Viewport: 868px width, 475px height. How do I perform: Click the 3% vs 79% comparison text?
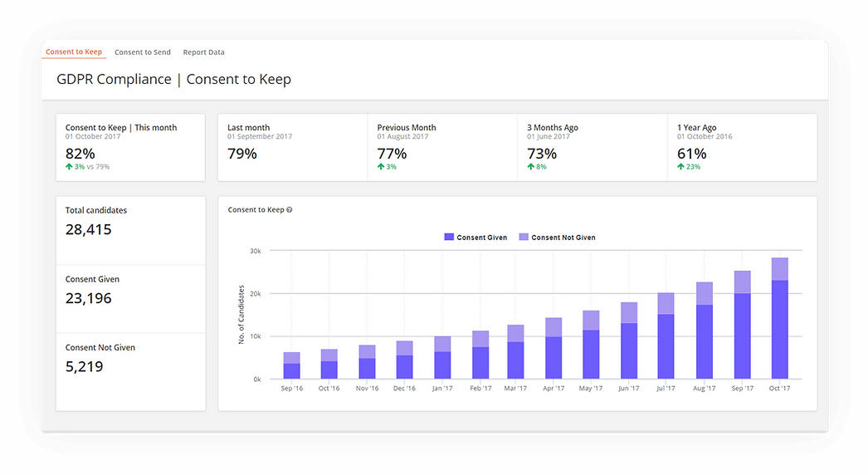[92, 166]
